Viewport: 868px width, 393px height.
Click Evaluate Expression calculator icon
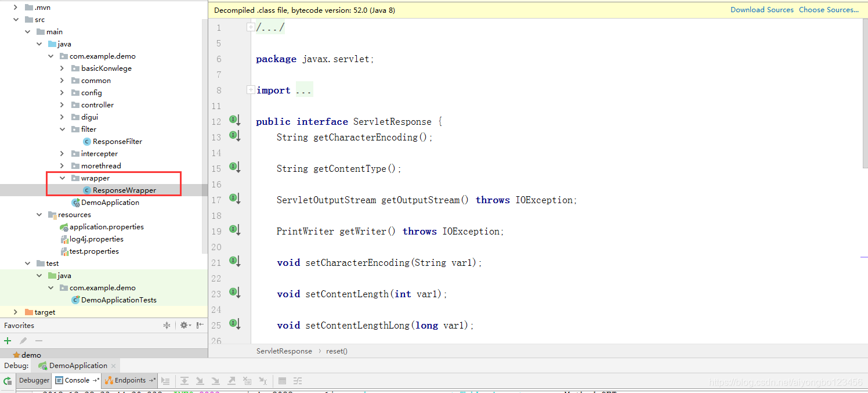tap(283, 381)
